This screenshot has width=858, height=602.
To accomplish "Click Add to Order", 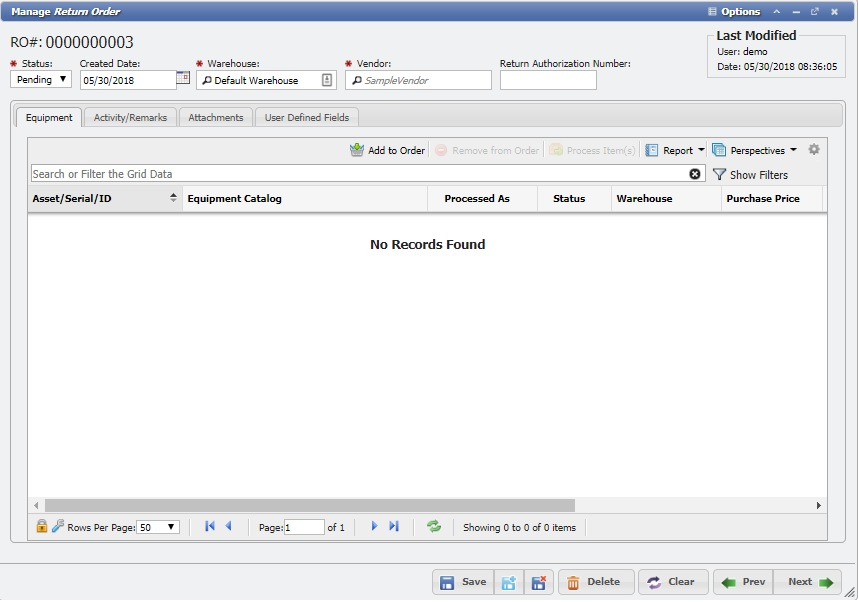I will (x=387, y=150).
